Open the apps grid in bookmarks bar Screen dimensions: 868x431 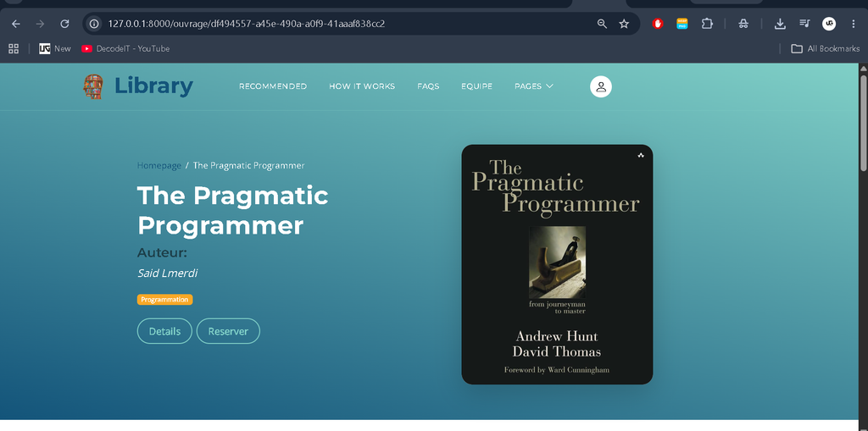click(14, 48)
